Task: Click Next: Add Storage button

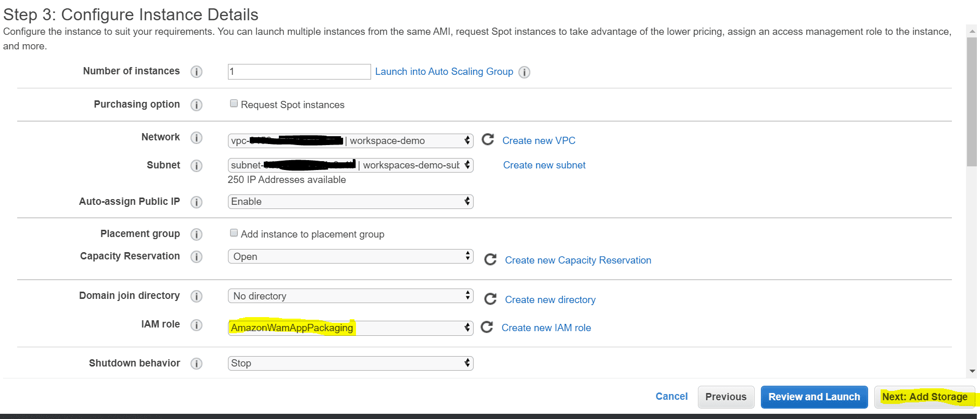Action: [x=924, y=397]
